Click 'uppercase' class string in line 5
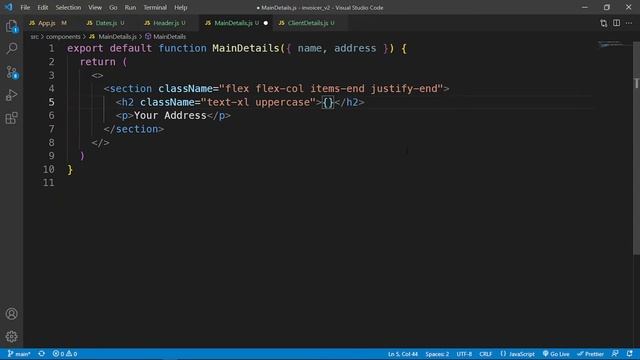This screenshot has height=360, width=640. pyautogui.click(x=282, y=102)
